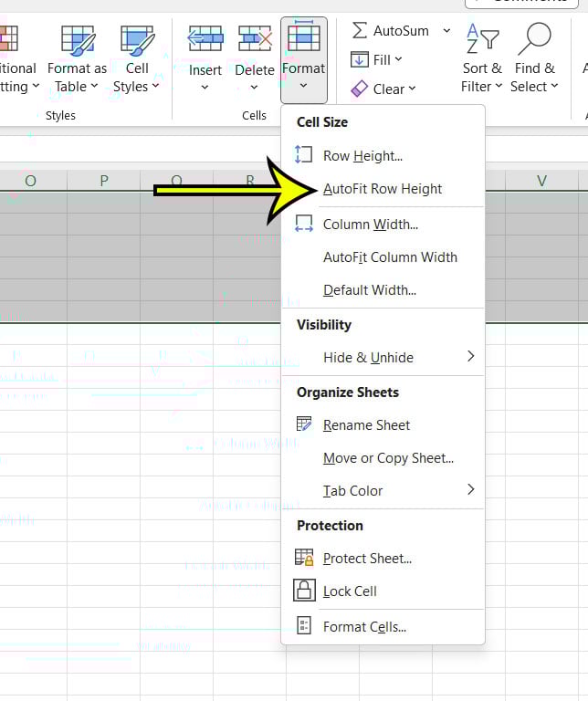Expand the Fill dropdown chevron
Image resolution: width=588 pixels, height=701 pixels.
(398, 59)
